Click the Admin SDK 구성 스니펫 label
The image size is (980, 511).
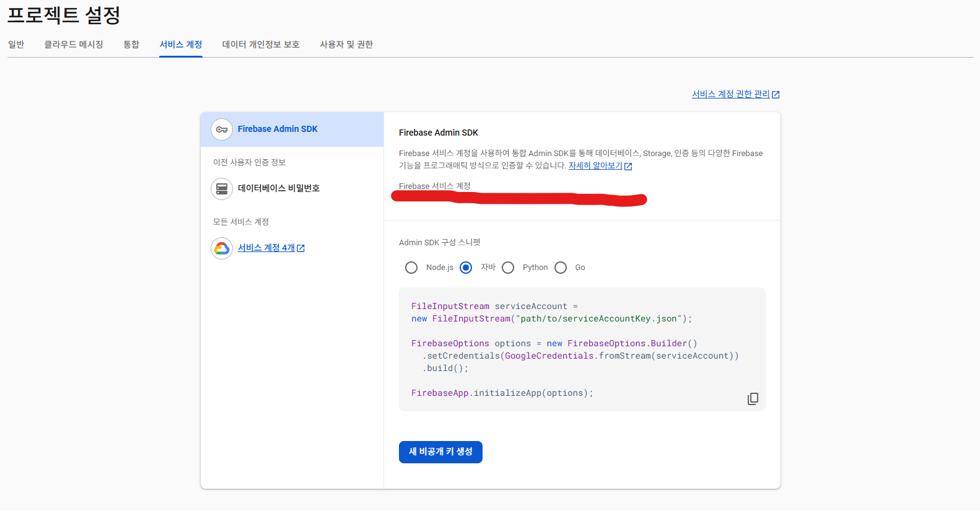click(440, 242)
